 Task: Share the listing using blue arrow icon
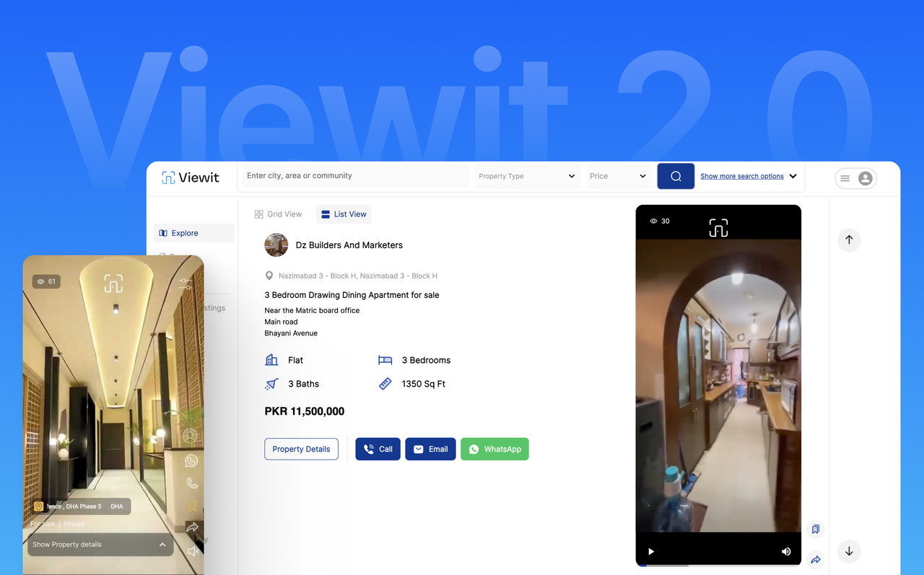click(815, 559)
